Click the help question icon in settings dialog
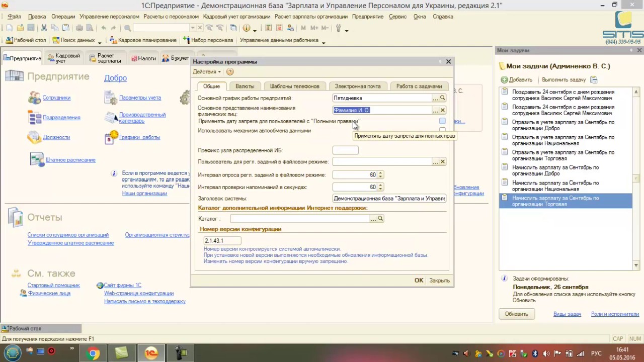 [x=230, y=72]
